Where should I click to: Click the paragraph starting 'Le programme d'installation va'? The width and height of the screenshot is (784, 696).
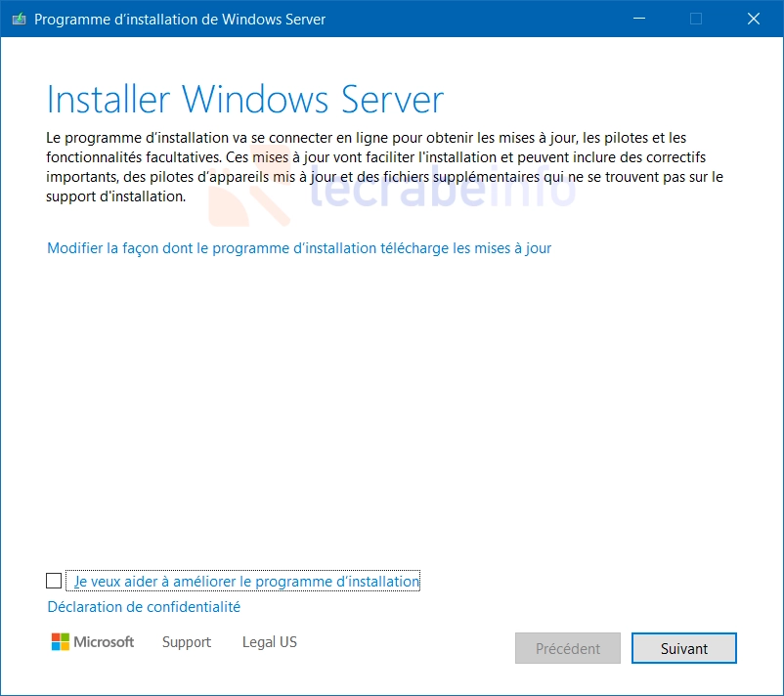384,167
